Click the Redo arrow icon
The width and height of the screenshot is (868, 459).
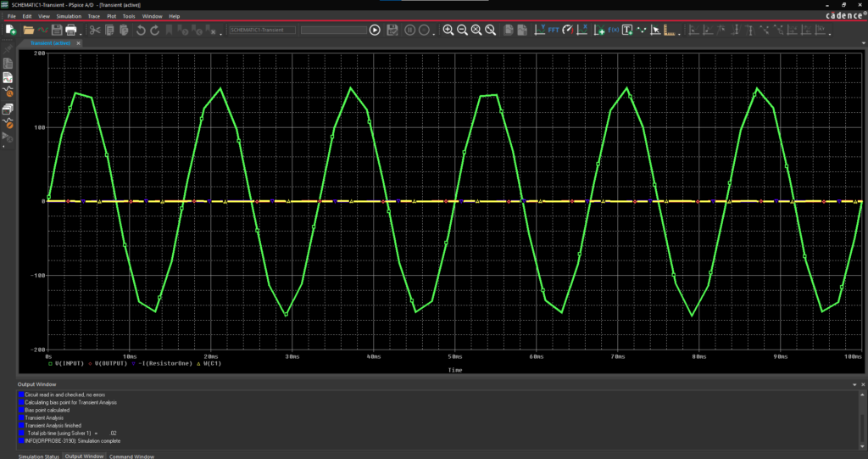click(155, 30)
